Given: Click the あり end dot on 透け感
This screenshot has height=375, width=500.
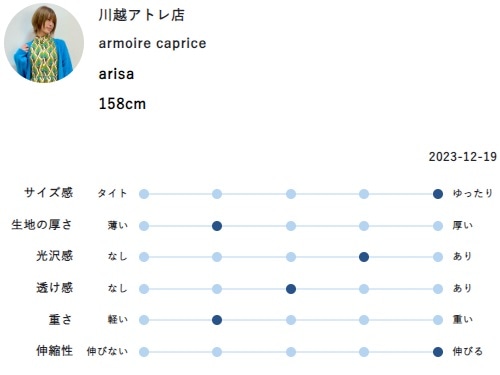Looking at the screenshot, I should click(x=438, y=289).
